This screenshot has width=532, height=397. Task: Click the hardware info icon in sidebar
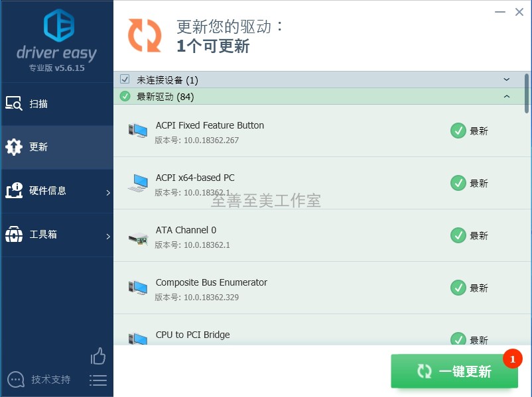(x=14, y=190)
